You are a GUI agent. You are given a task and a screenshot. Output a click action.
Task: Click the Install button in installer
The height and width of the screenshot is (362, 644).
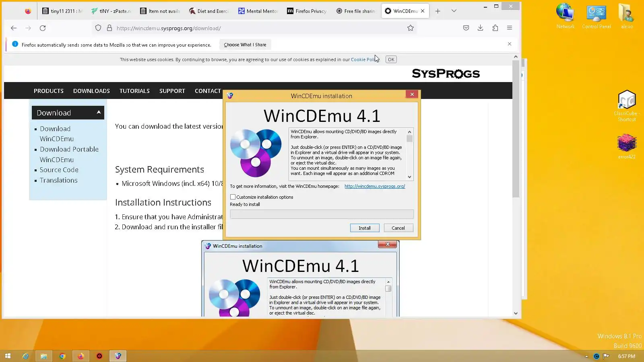click(365, 228)
